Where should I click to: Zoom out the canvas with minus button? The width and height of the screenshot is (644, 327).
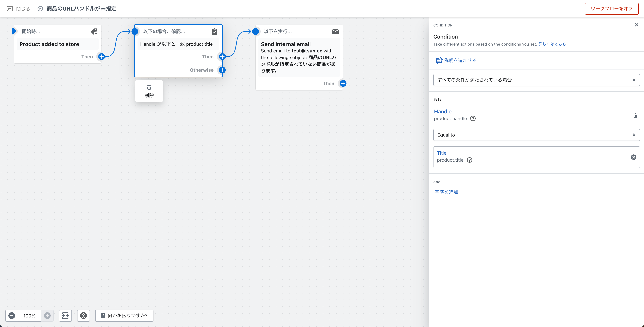(12, 315)
